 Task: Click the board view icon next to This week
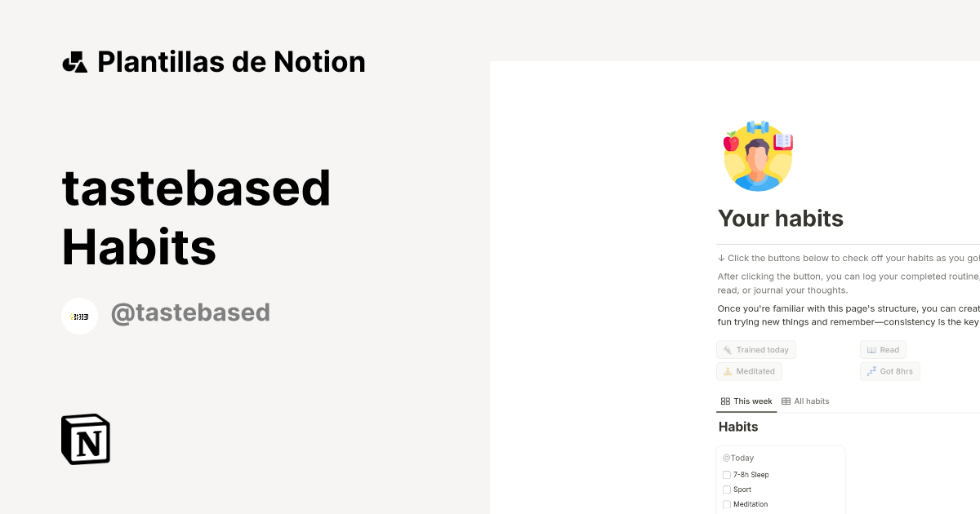725,401
